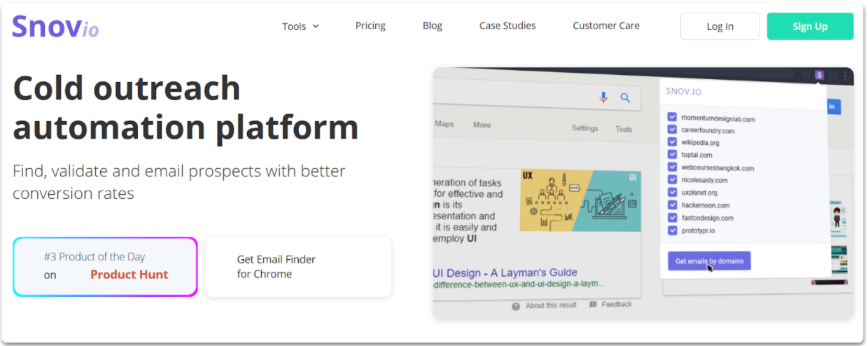Open the #3 Product of the Day badge
Image resolution: width=868 pixels, height=346 pixels.
pos(105,266)
